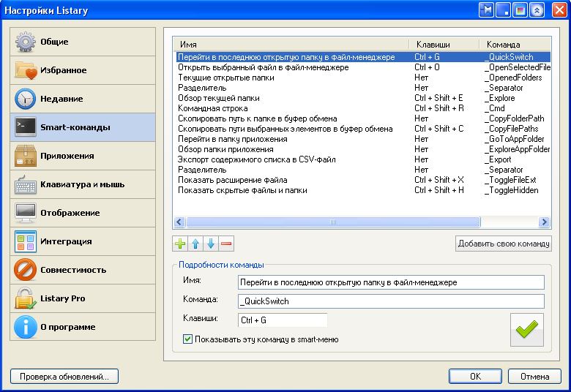Click the gear icon next to Общие
This screenshot has height=392, width=571.
tap(26, 42)
